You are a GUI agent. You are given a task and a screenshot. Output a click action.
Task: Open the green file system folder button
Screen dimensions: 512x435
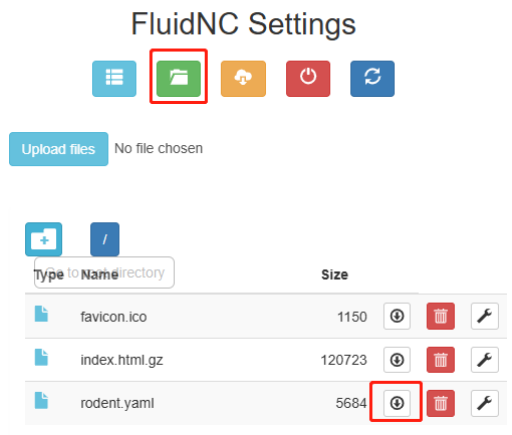(179, 79)
